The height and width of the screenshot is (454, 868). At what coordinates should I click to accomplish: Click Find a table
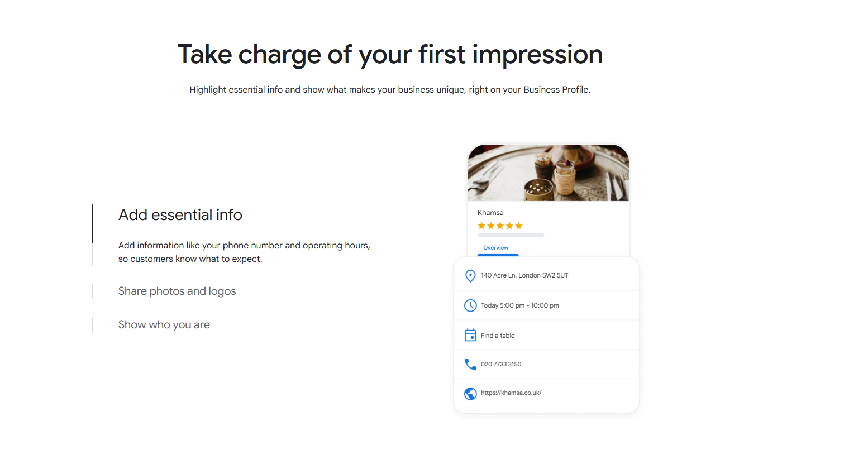pos(498,336)
